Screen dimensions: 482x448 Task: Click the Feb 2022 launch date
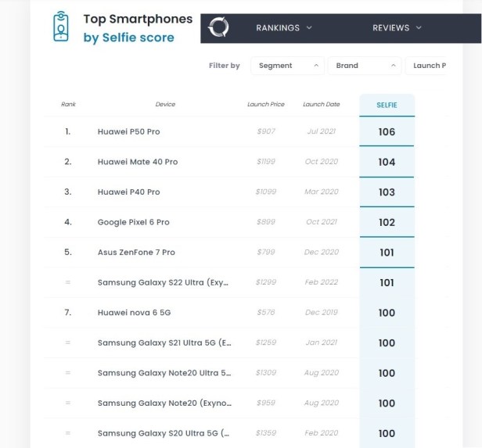(x=322, y=282)
